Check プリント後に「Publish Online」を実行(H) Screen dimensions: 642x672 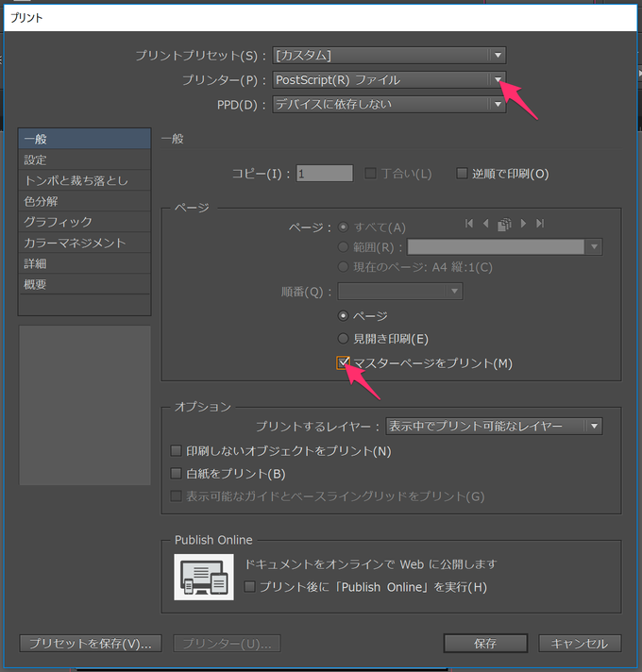coord(249,586)
